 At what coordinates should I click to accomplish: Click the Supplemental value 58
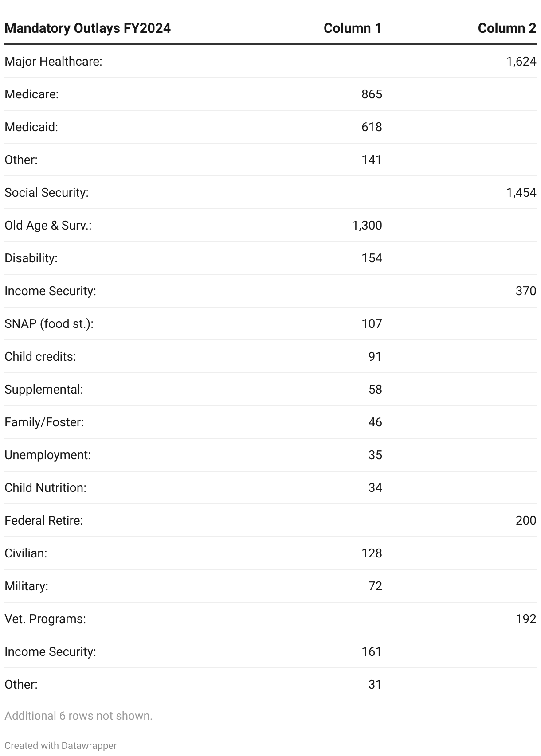[x=375, y=390]
